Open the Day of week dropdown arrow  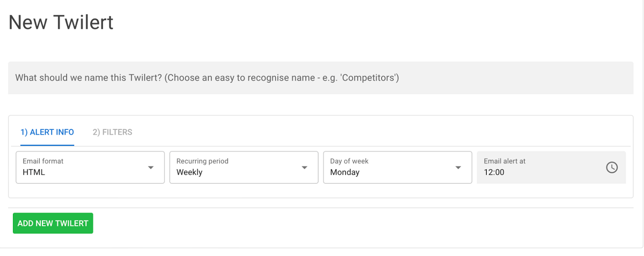458,167
